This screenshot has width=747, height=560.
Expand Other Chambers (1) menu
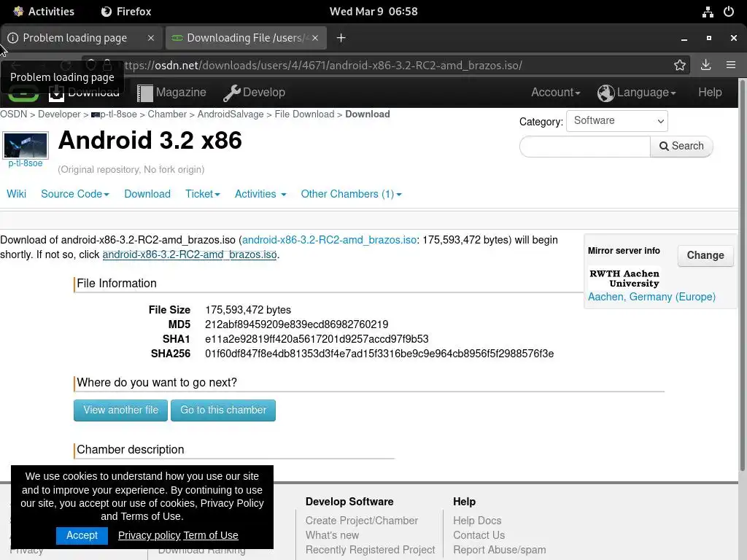coord(351,194)
